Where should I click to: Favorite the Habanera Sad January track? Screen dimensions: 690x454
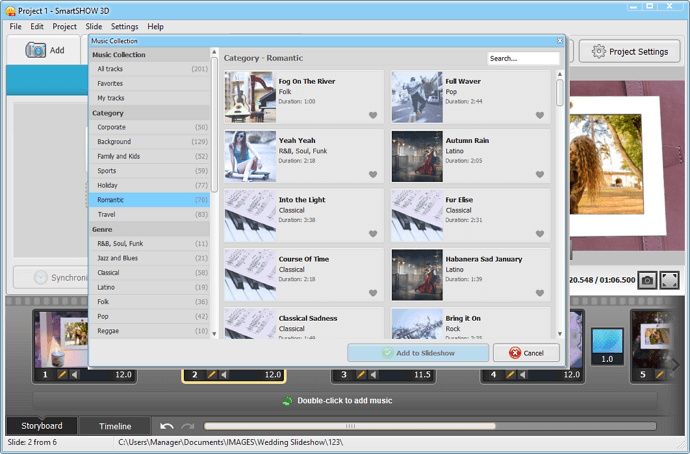[540, 293]
